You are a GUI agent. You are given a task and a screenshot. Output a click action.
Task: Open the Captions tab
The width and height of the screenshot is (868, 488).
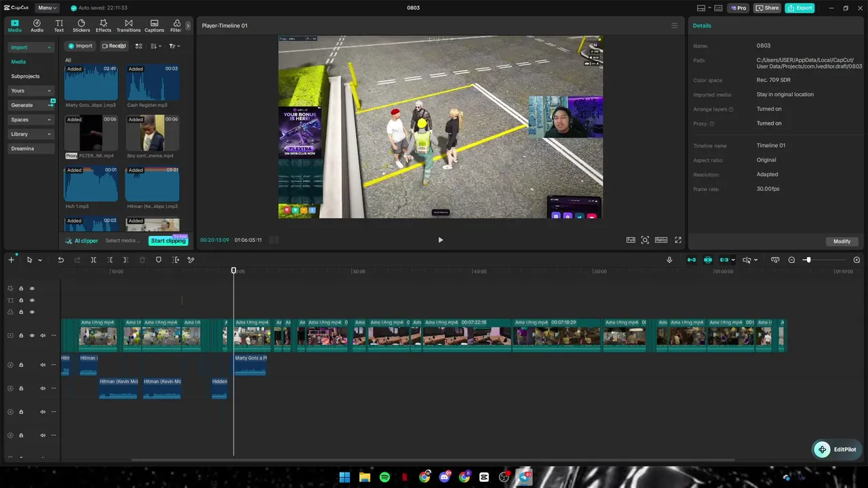pyautogui.click(x=154, y=26)
